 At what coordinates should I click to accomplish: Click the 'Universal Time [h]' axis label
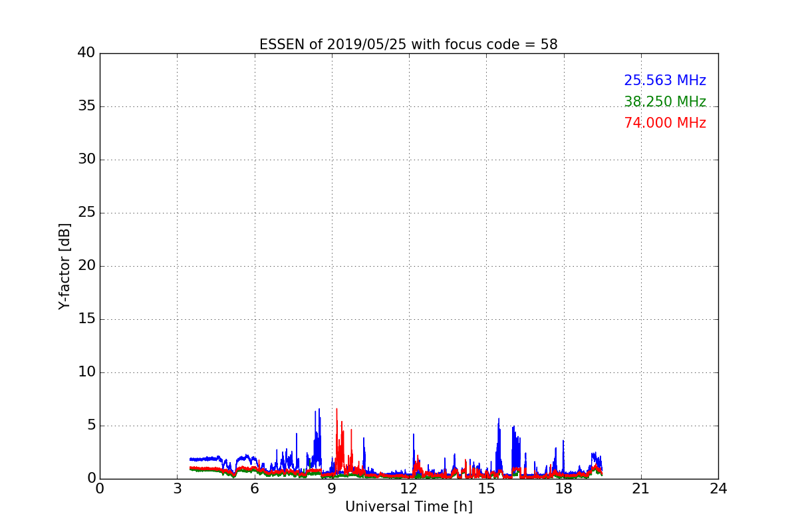point(408,507)
